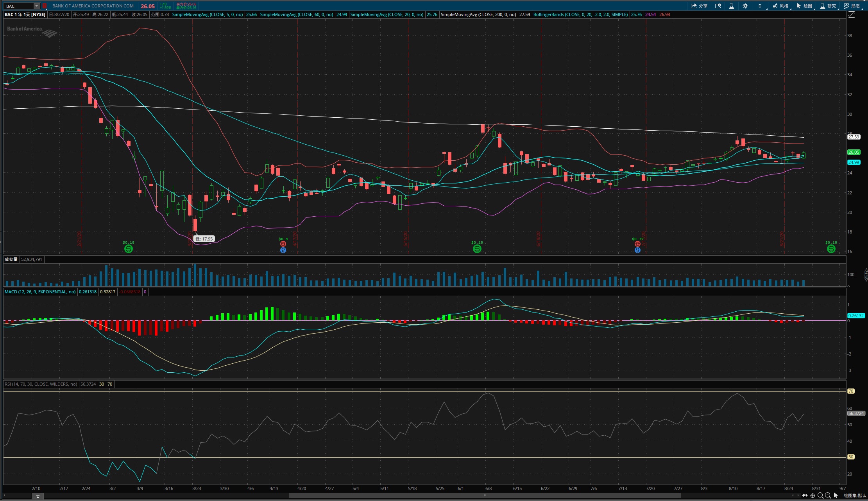Click the curve scale icon above price axis
This screenshot has height=501, width=868.
click(x=852, y=14)
